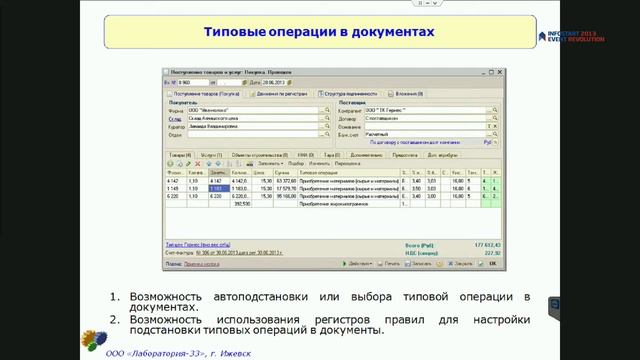640x360 pixels.
Task: Select the highlighted blue cell in second row
Action: pyautogui.click(x=219, y=189)
